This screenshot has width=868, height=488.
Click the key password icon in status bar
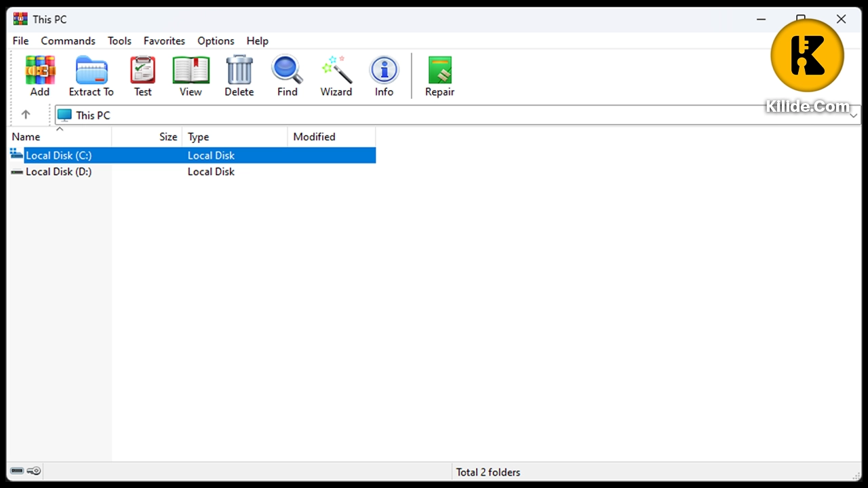pos(35,471)
